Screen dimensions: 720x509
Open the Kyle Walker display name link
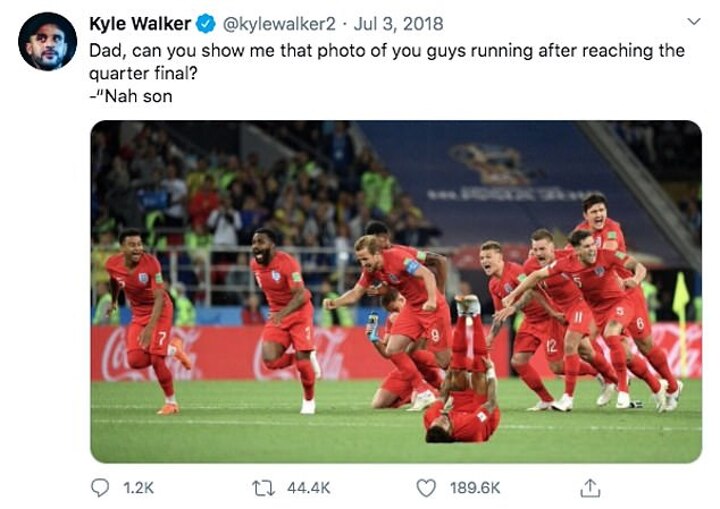coord(140,23)
